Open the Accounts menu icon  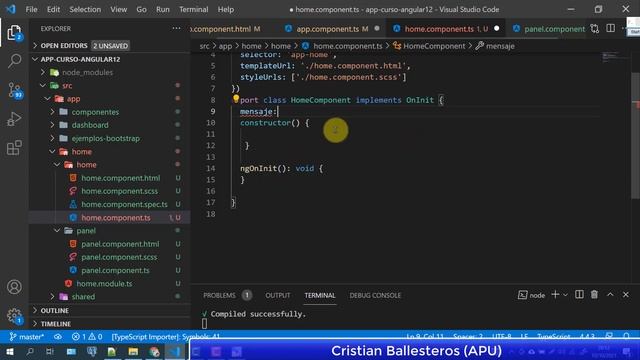click(14, 287)
